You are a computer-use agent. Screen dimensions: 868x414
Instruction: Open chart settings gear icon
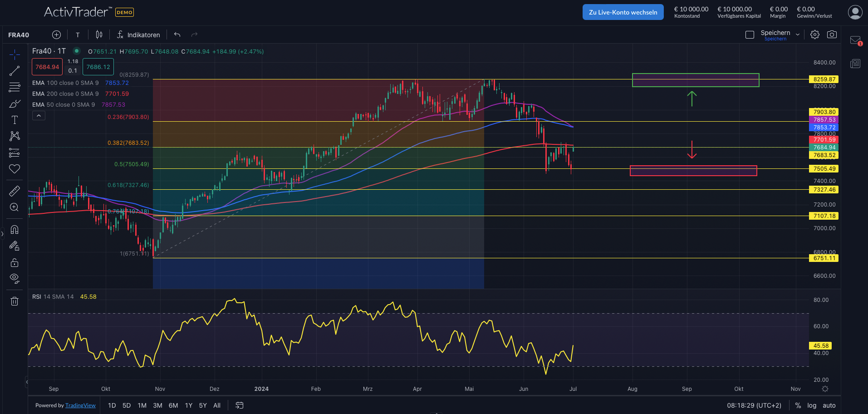[x=815, y=34]
